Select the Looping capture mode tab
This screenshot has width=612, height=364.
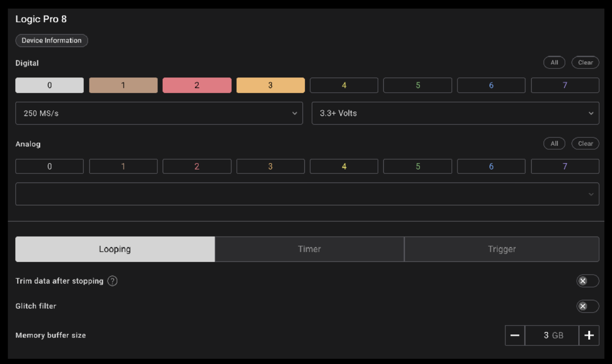[x=115, y=249]
